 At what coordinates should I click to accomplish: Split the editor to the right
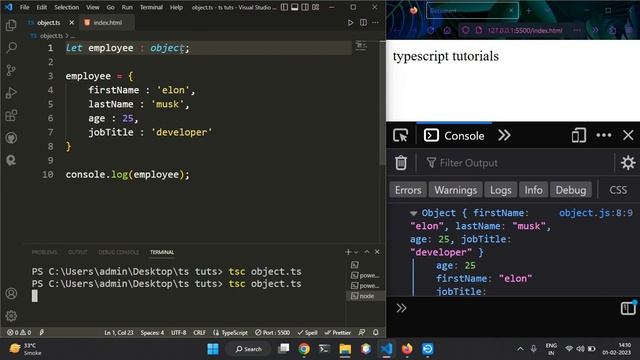coord(363,22)
